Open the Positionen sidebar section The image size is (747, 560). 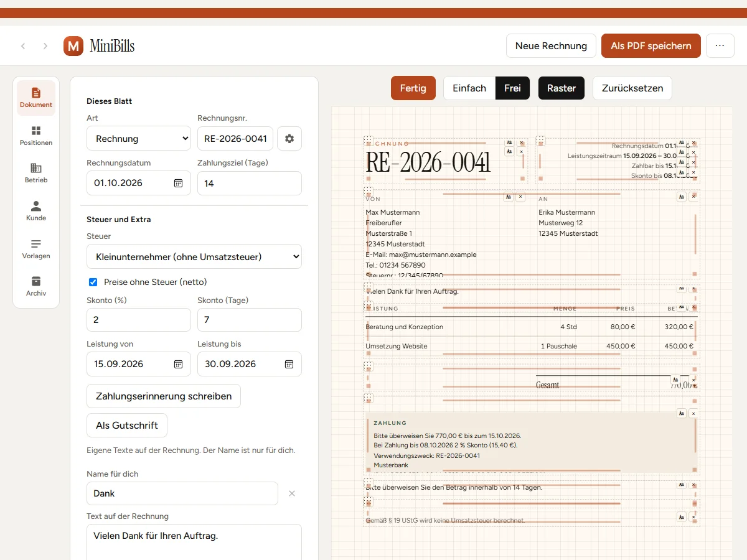[x=36, y=136]
